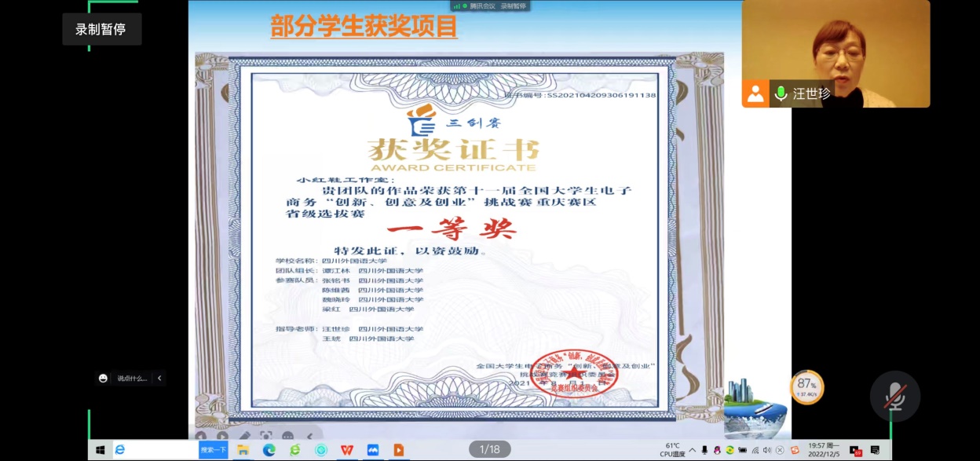Open Microsoft Edge from the taskbar
Image resolution: width=980 pixels, height=461 pixels.
(x=269, y=450)
